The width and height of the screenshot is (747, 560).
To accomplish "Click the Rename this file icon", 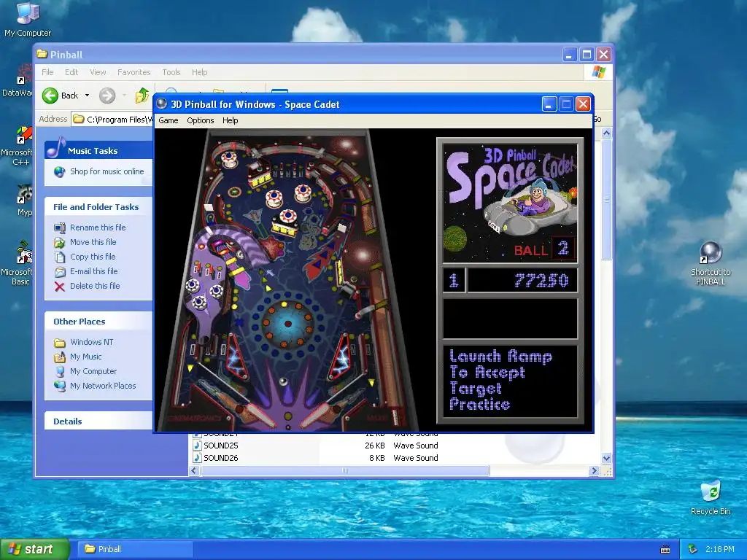I will click(x=60, y=227).
